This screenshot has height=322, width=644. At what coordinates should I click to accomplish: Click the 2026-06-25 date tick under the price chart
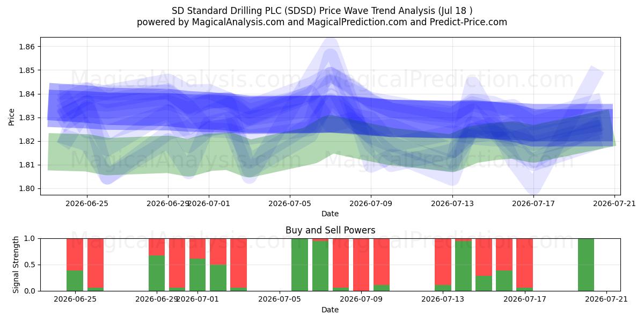point(87,203)
